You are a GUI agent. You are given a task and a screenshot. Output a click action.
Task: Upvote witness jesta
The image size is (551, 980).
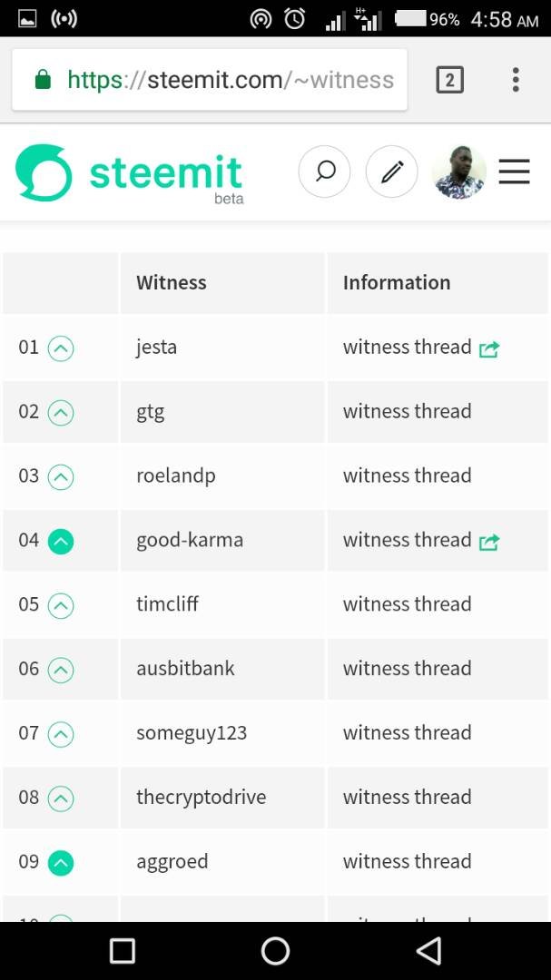pos(61,348)
